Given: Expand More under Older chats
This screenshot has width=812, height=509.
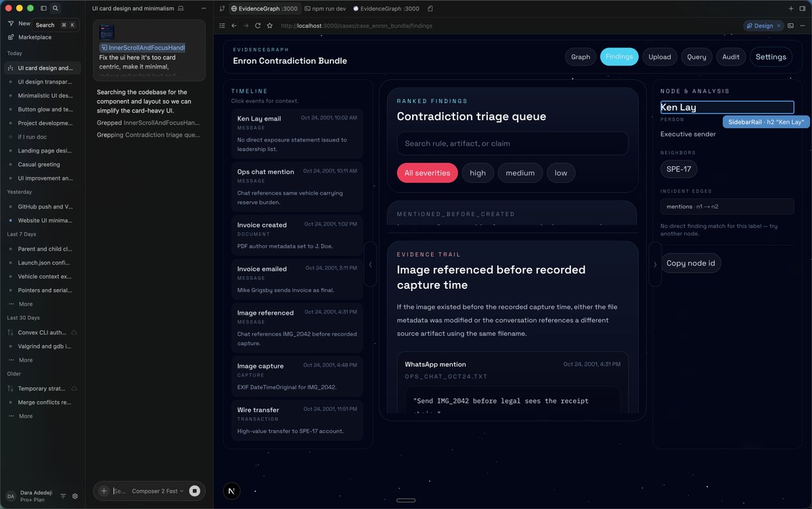Looking at the screenshot, I should pyautogui.click(x=26, y=416).
